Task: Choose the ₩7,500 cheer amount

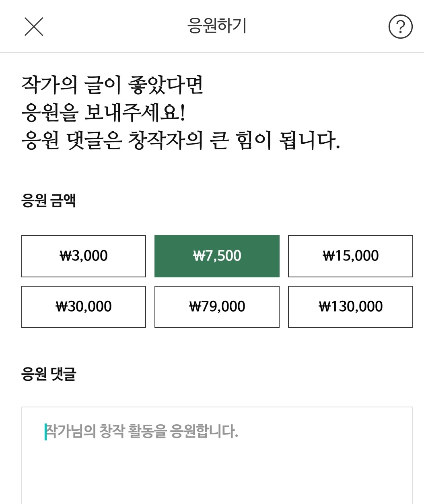Action: [217, 256]
